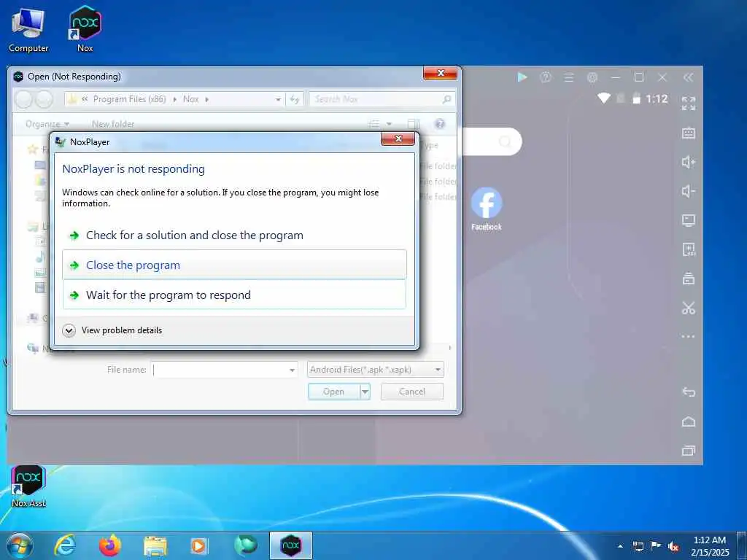Screen dimensions: 747x560
Task: Click the Nox screenshot scissors icon
Action: tap(689, 308)
